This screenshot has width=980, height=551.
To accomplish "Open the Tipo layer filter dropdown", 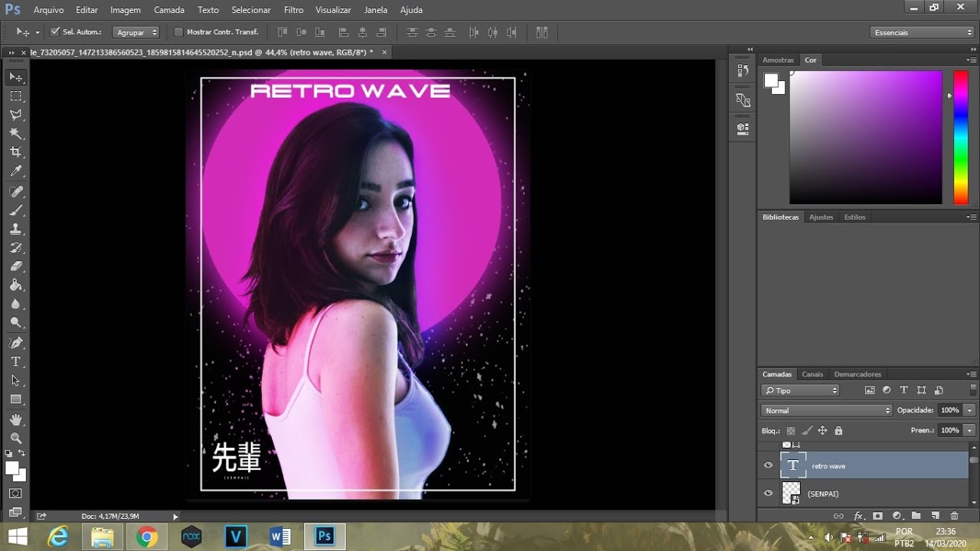I will click(x=800, y=390).
